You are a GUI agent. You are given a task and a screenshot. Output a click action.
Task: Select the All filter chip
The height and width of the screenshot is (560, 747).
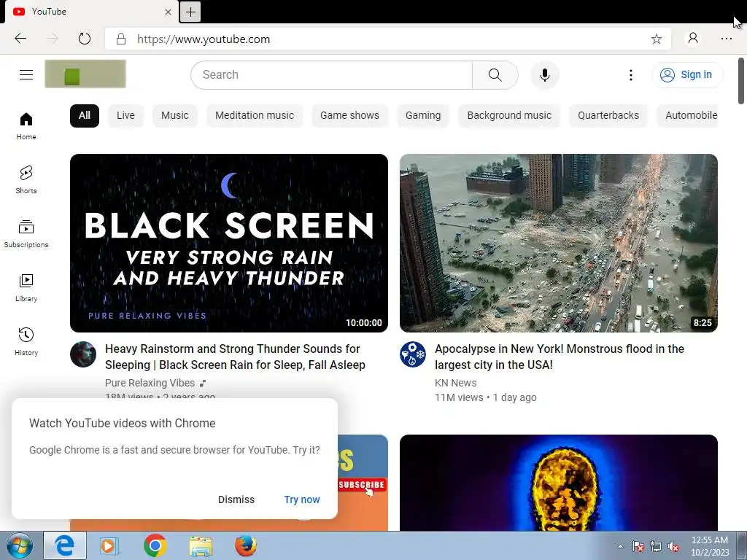click(x=85, y=116)
